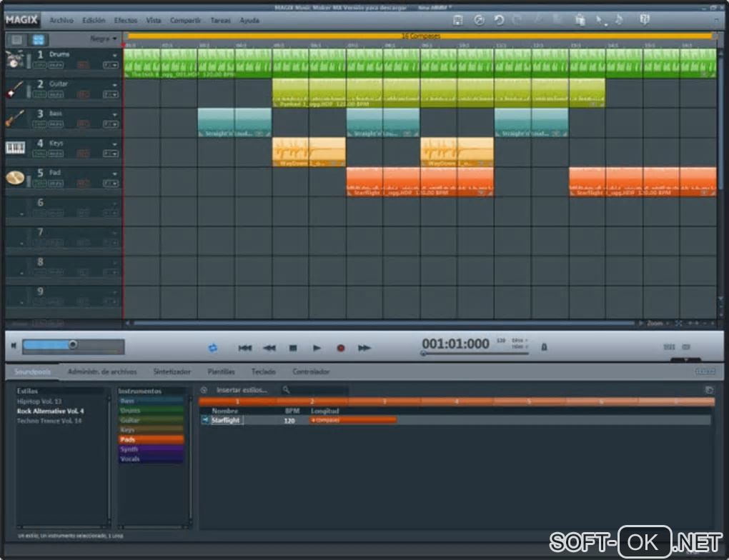The width and height of the screenshot is (729, 560).
Task: Expand Guitar track options arrow
Action: point(115,85)
